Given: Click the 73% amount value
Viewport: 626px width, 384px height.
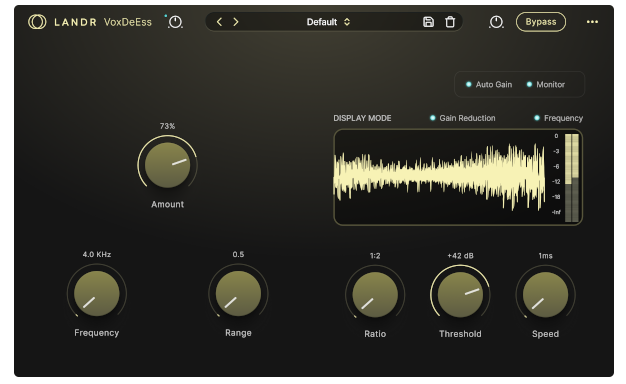Looking at the screenshot, I should 167,126.
